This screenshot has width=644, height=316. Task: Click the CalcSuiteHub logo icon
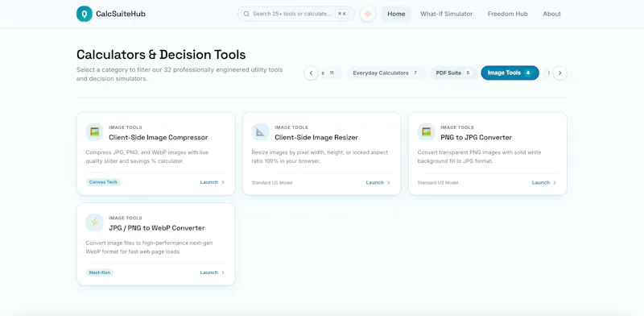(85, 14)
